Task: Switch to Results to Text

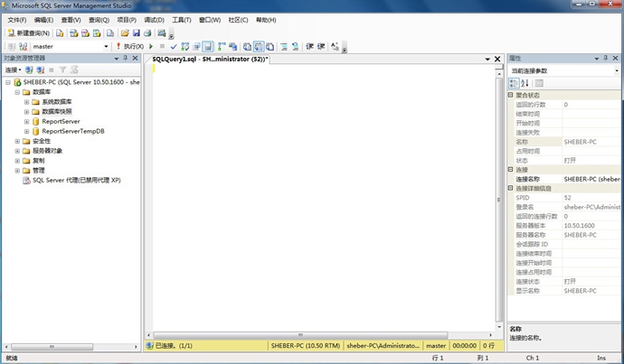Action: click(x=247, y=46)
